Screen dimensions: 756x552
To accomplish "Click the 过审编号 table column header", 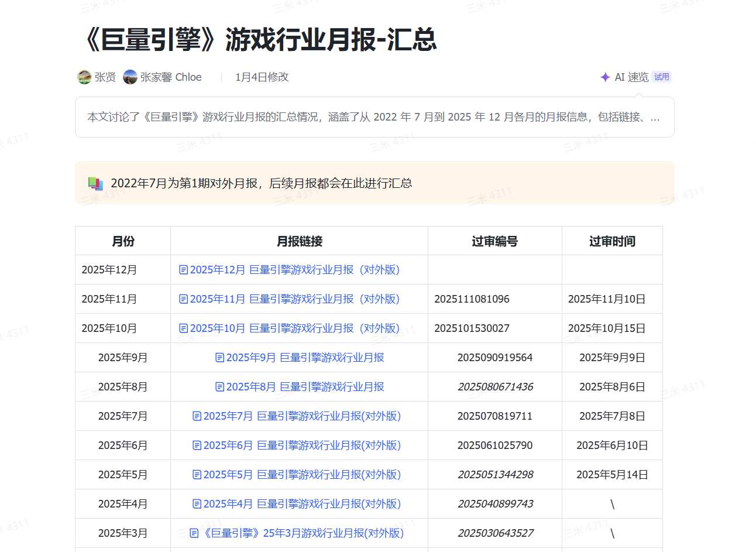I will [494, 241].
